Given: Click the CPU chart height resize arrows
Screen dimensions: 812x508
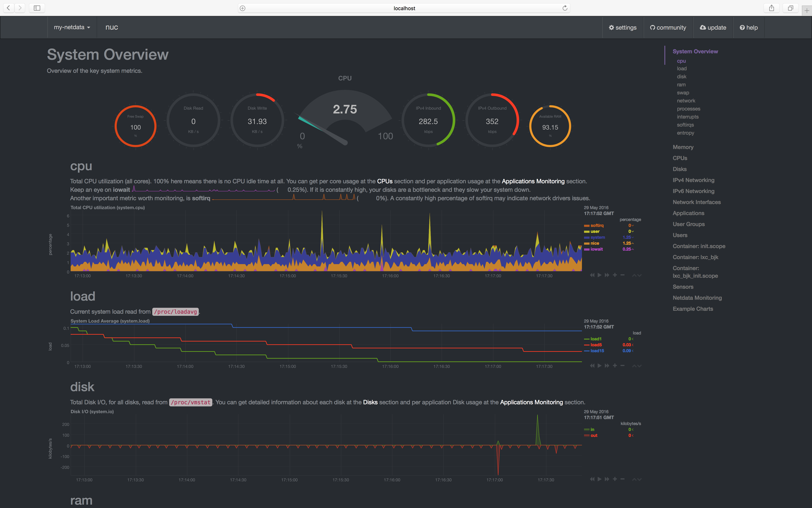Looking at the screenshot, I should 636,276.
